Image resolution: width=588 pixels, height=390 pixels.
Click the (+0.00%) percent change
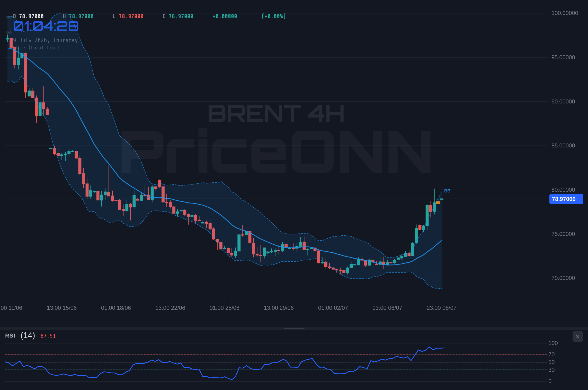tap(274, 16)
